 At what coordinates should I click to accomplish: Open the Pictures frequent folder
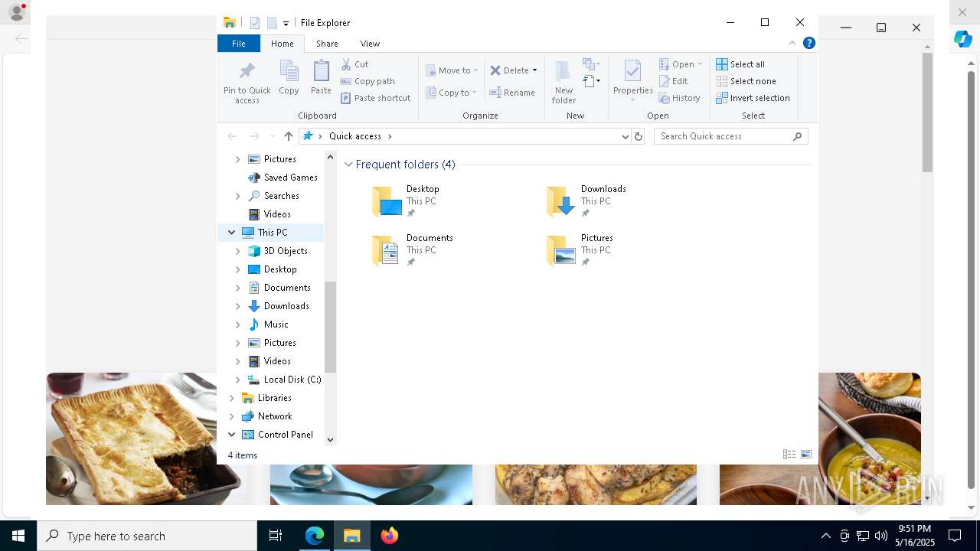pyautogui.click(x=580, y=250)
